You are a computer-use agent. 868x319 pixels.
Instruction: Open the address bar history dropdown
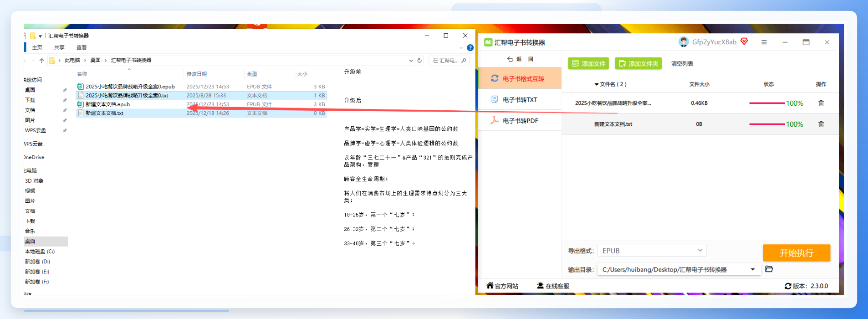pyautogui.click(x=411, y=61)
